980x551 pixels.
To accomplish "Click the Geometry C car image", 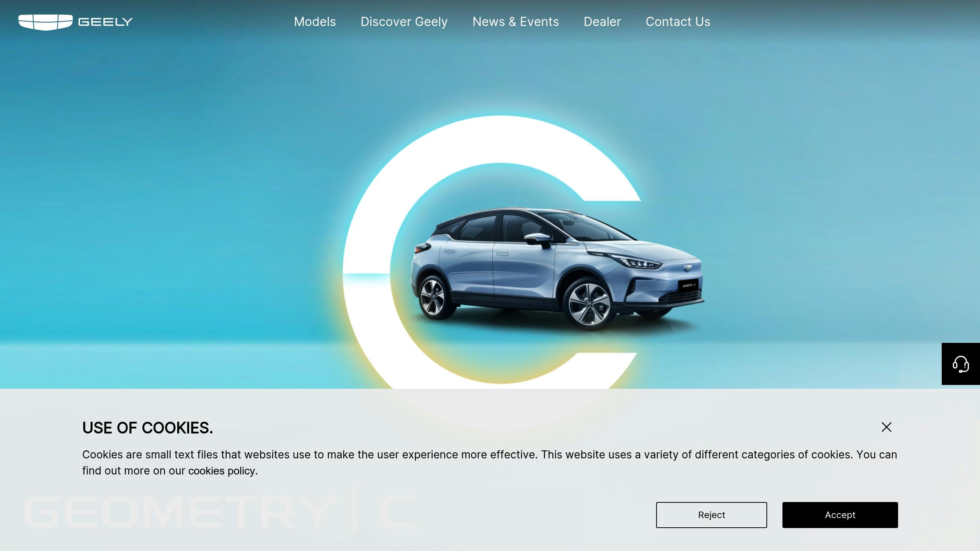I will tap(557, 269).
